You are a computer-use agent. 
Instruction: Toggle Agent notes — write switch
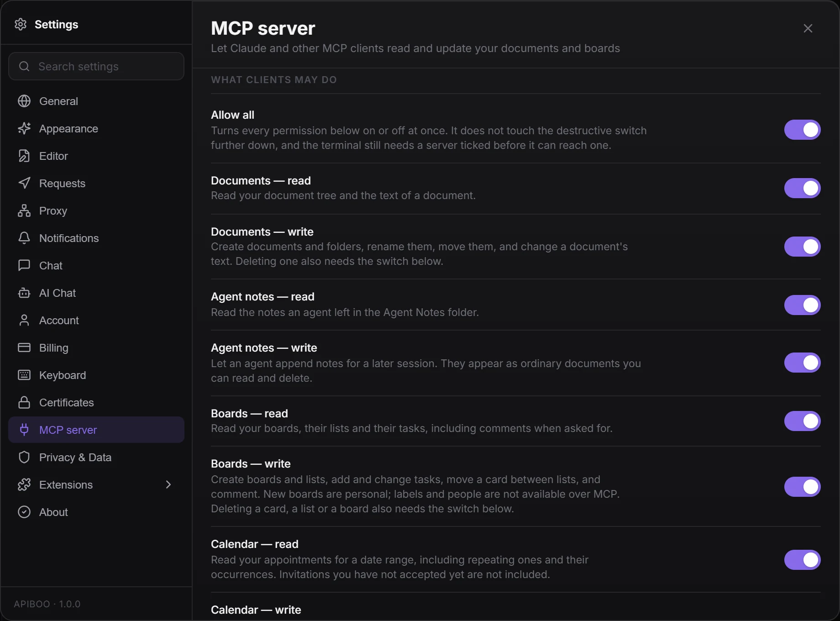[x=803, y=363]
